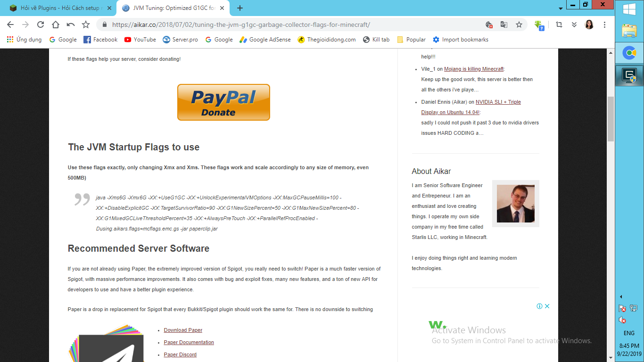Screen dimensions: 644x362
Task: Click the undo closed tab icon
Action: 71,25
